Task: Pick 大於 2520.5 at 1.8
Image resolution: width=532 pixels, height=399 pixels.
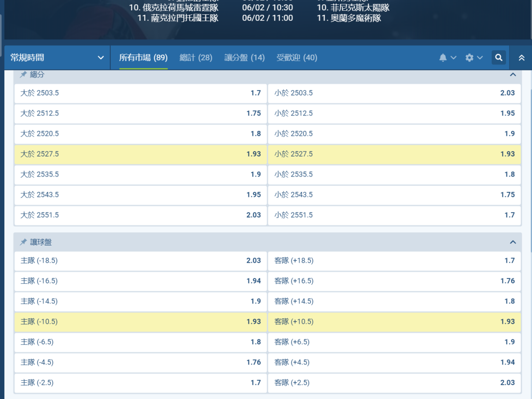Action: pyautogui.click(x=141, y=133)
